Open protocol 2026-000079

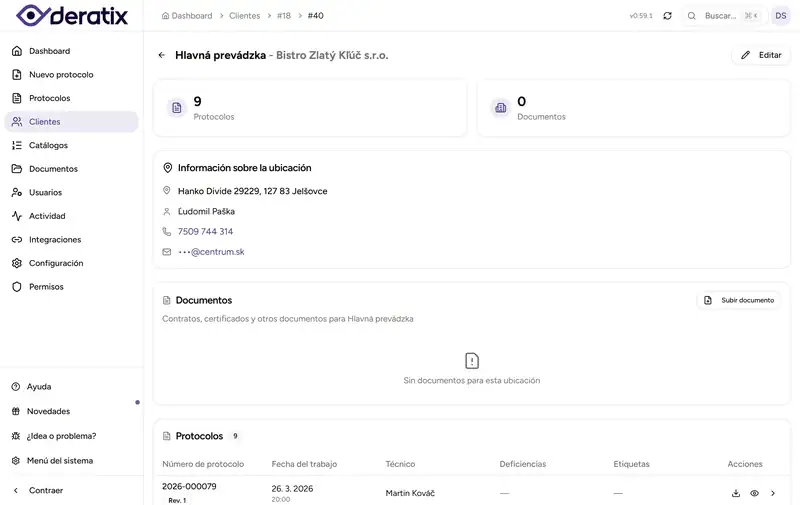pos(189,486)
